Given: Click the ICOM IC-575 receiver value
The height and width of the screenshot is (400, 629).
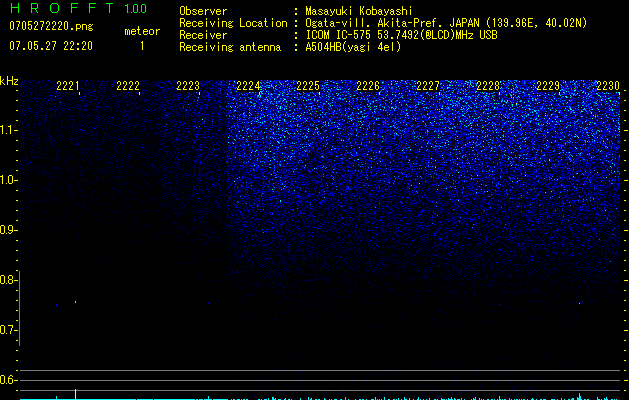Looking at the screenshot, I should (x=401, y=35).
